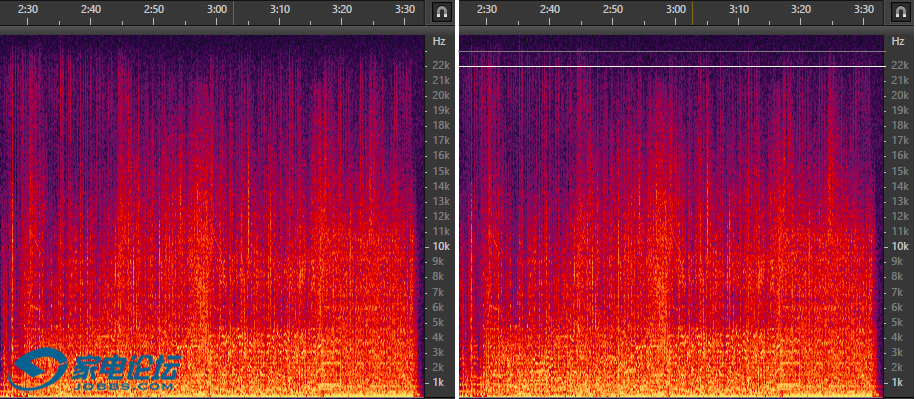Click the 16k label on right frequency scale
The height and width of the screenshot is (399, 916).
(900, 155)
